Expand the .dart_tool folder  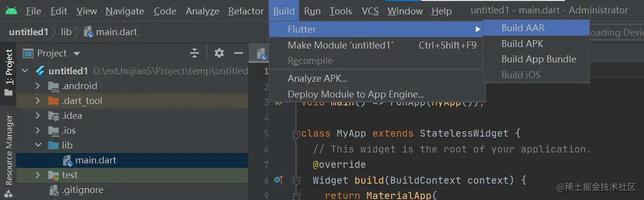coord(38,101)
